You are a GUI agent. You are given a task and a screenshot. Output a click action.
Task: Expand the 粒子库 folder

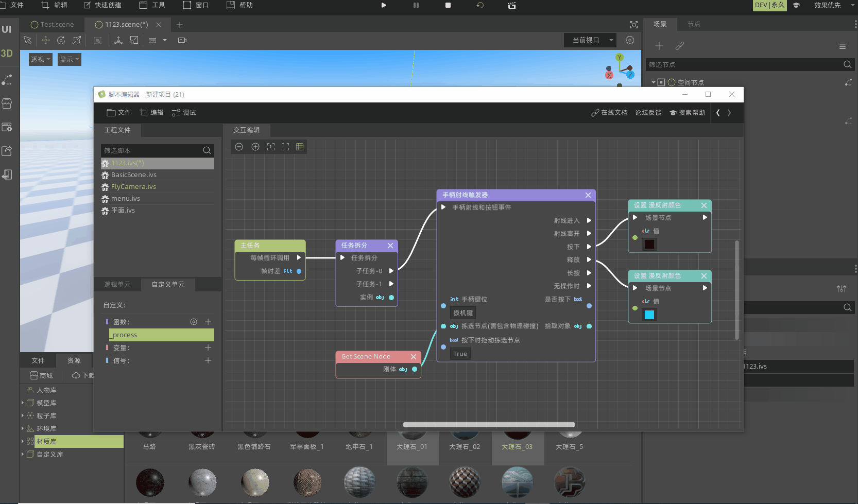point(23,415)
